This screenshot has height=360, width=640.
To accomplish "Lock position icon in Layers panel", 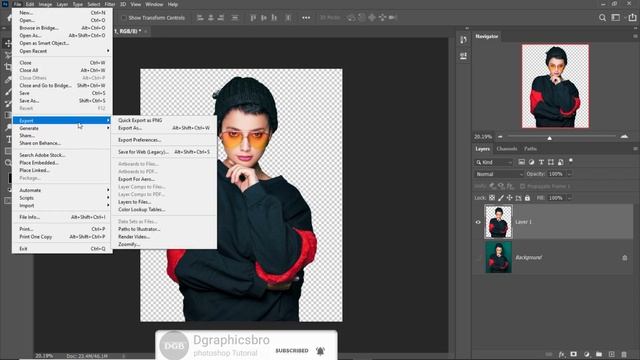I will pos(509,198).
